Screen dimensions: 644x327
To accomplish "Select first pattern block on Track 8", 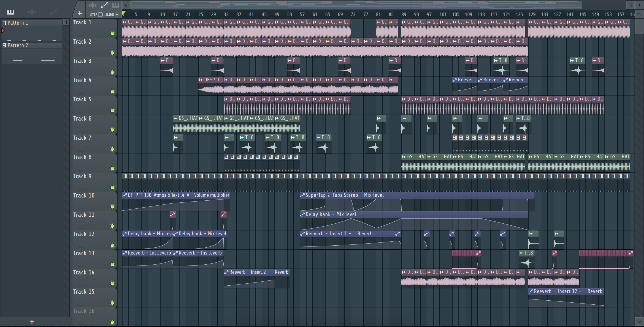I will tap(226, 157).
